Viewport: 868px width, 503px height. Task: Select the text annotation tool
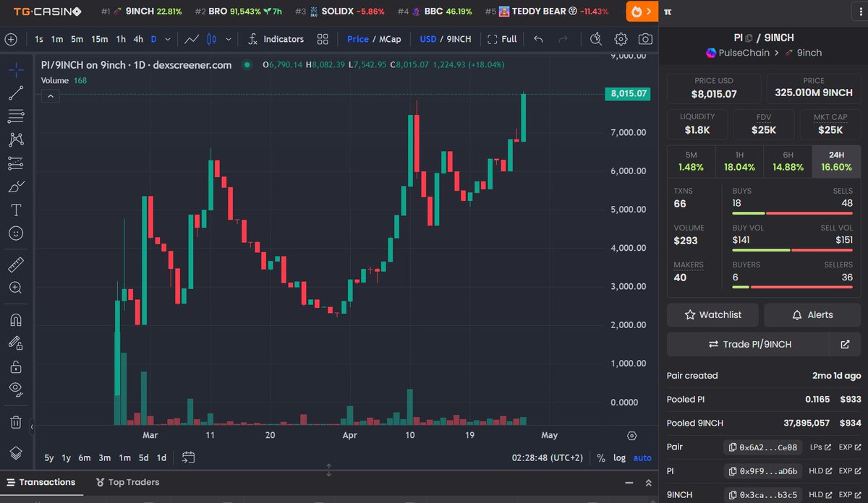tap(11, 210)
